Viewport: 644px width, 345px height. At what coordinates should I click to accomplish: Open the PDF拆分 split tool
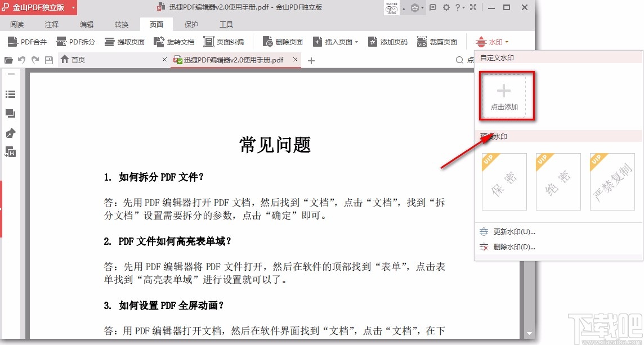(x=76, y=41)
